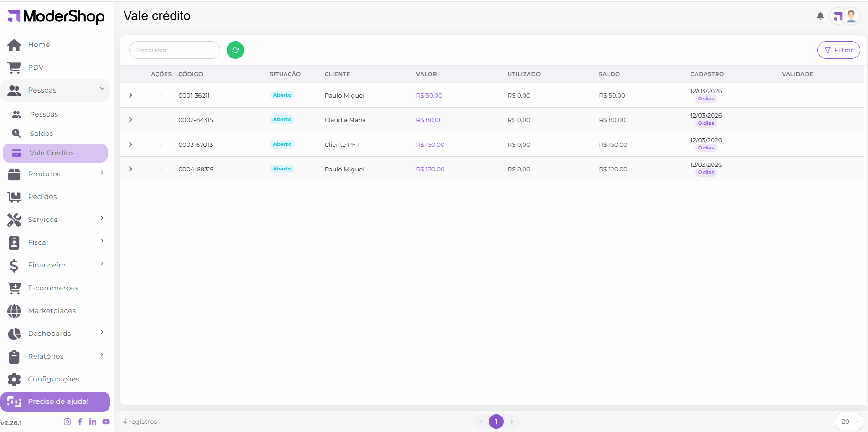Expand row details for voucher 0004-88319

coord(130,169)
